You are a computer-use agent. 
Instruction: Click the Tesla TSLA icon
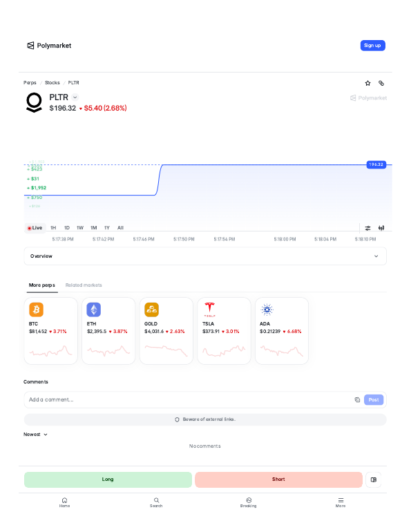pos(209,310)
